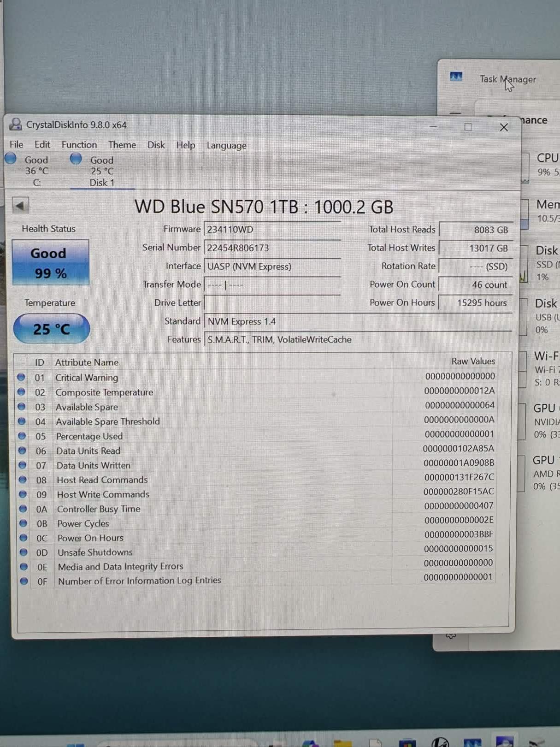The width and height of the screenshot is (560, 747).
Task: Click the blue health circle for Disk 1
Action: [76, 159]
